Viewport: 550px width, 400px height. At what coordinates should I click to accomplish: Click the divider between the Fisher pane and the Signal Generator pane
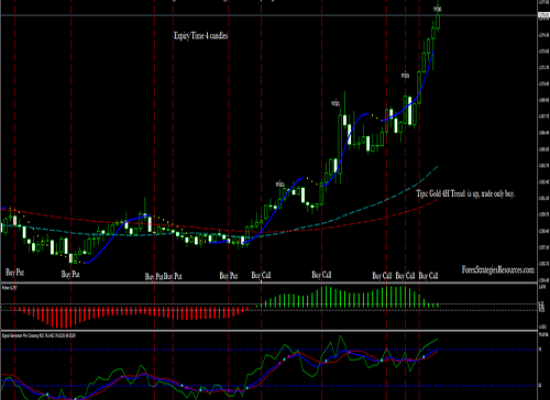269,331
